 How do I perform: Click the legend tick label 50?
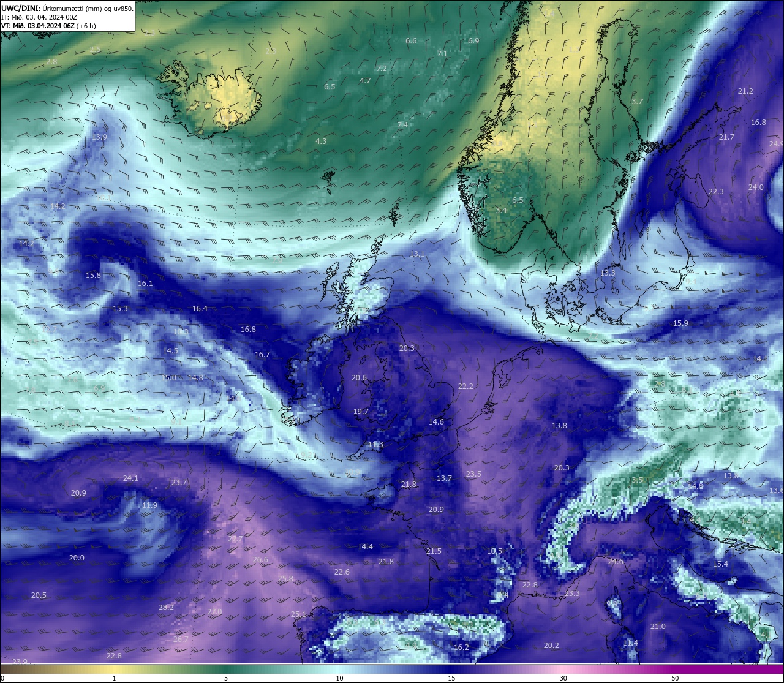[x=675, y=678]
